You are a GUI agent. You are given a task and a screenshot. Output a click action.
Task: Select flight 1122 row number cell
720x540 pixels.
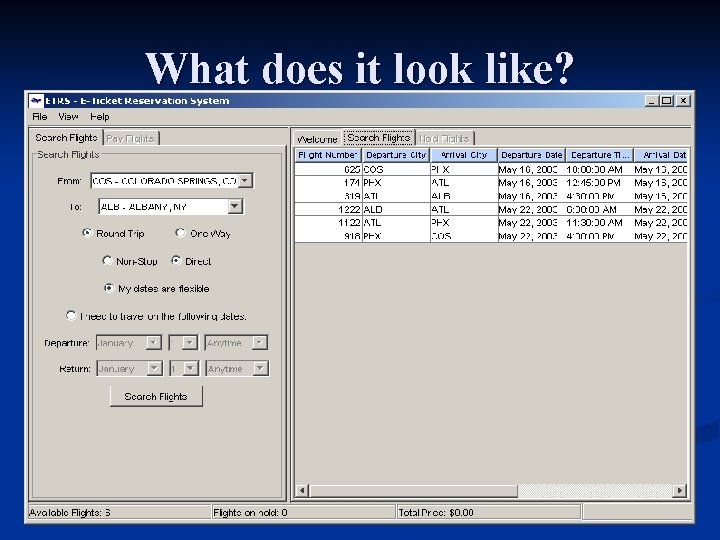328,223
